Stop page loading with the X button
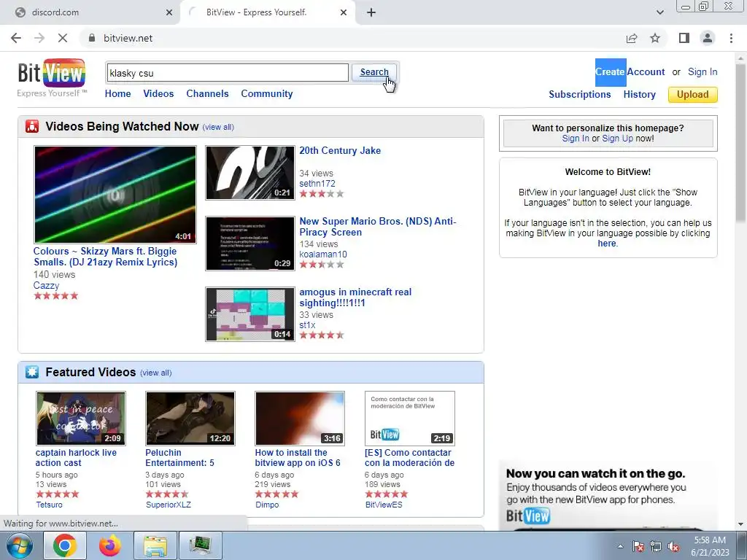Image resolution: width=747 pixels, height=560 pixels. click(63, 38)
